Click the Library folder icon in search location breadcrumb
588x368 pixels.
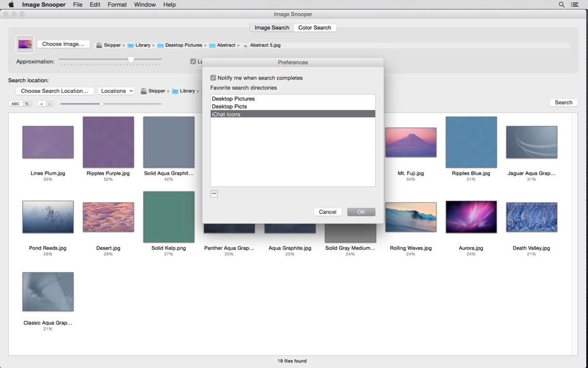pyautogui.click(x=175, y=90)
